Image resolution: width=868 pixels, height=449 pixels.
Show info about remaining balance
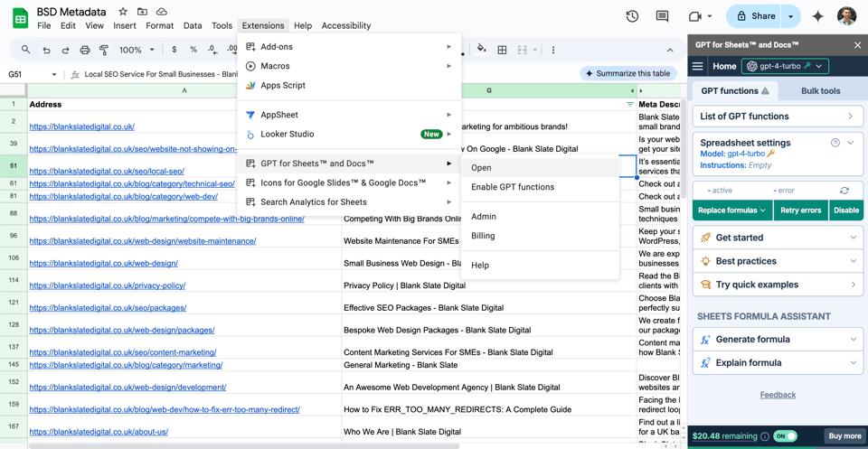point(765,435)
